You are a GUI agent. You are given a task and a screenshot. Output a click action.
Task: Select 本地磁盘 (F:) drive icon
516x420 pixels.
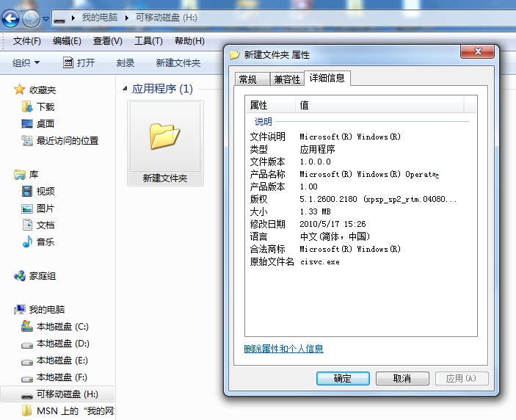27,379
